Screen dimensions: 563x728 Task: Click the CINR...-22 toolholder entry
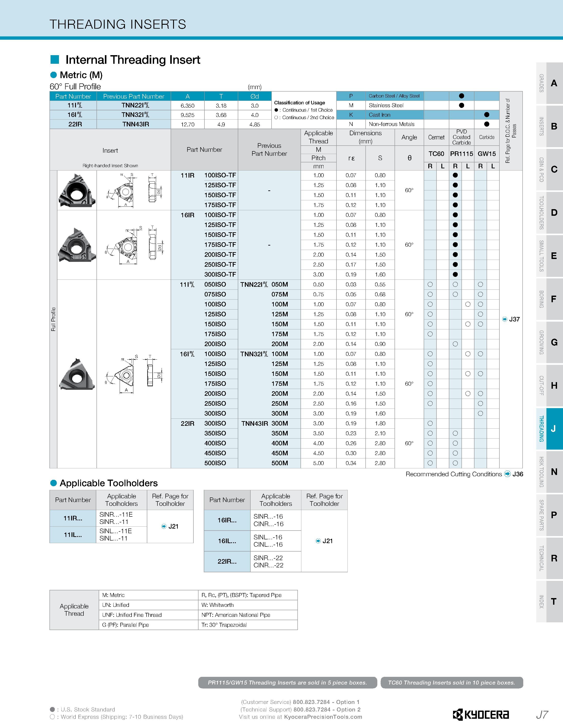point(268,565)
